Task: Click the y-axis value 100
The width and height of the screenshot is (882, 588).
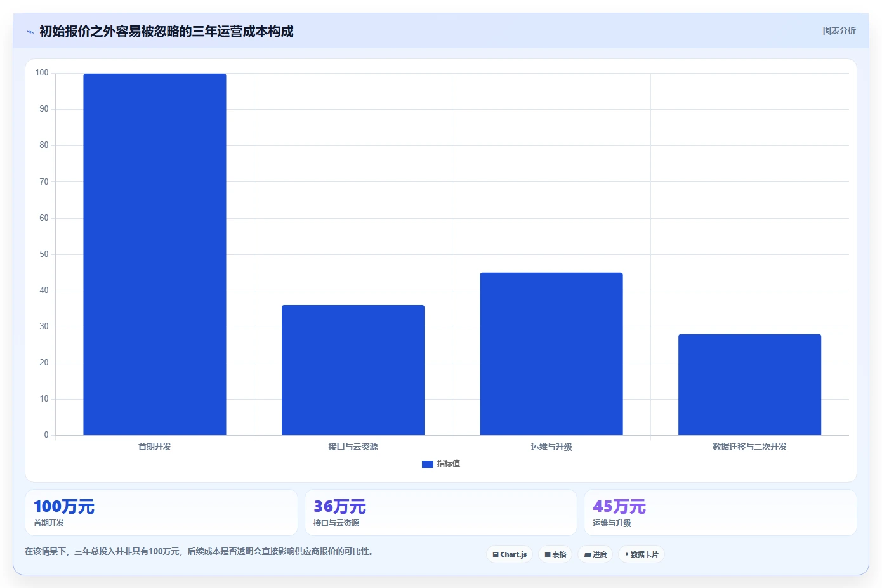Action: [x=42, y=73]
